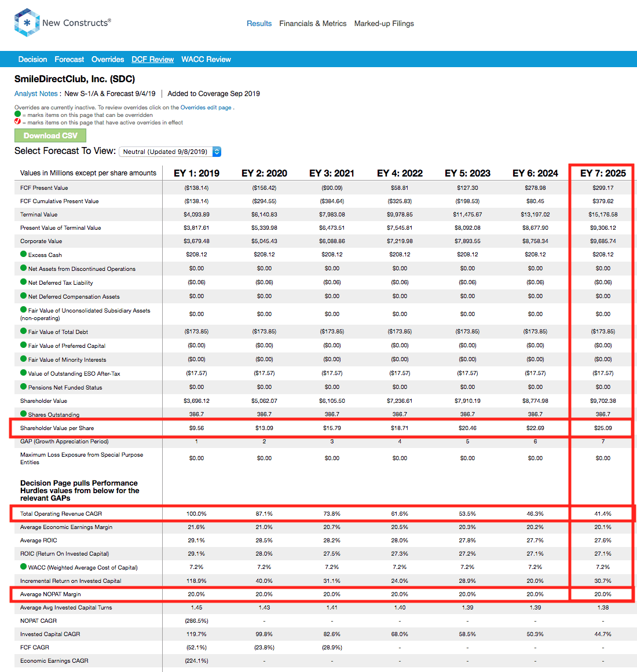The height and width of the screenshot is (672, 637).
Task: Click green dot for Fair Value of Unconsolidated Subsidiary Assets
Action: (x=24, y=310)
